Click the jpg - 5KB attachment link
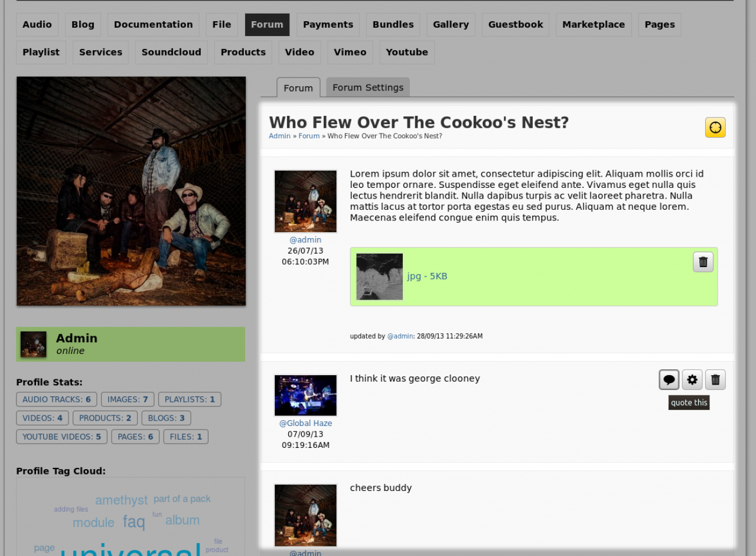This screenshot has height=556, width=756. coord(427,276)
